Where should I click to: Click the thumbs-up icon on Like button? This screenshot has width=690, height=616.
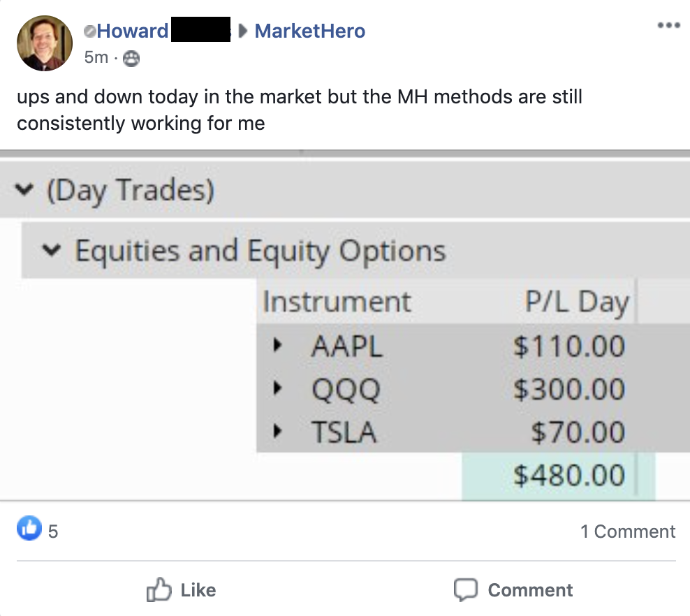click(159, 590)
